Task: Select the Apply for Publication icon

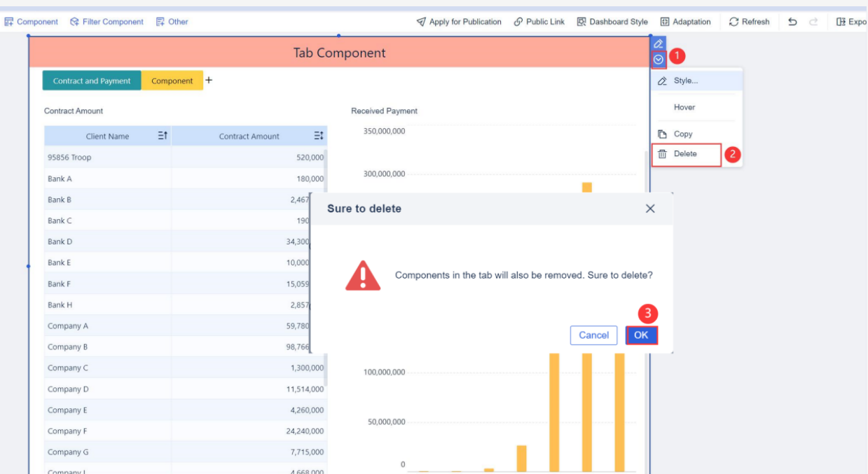Action: click(x=420, y=22)
